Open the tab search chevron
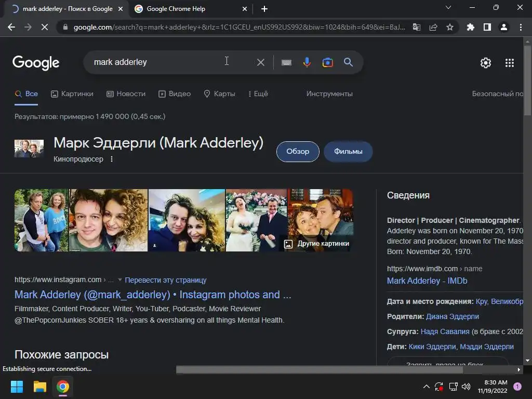 (448, 7)
